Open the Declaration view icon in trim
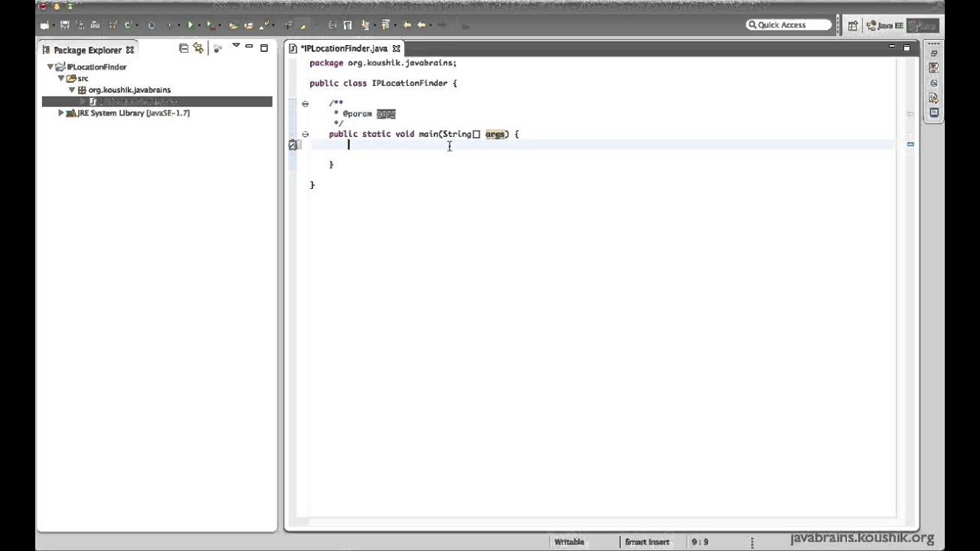The width and height of the screenshot is (980, 551). tap(934, 98)
